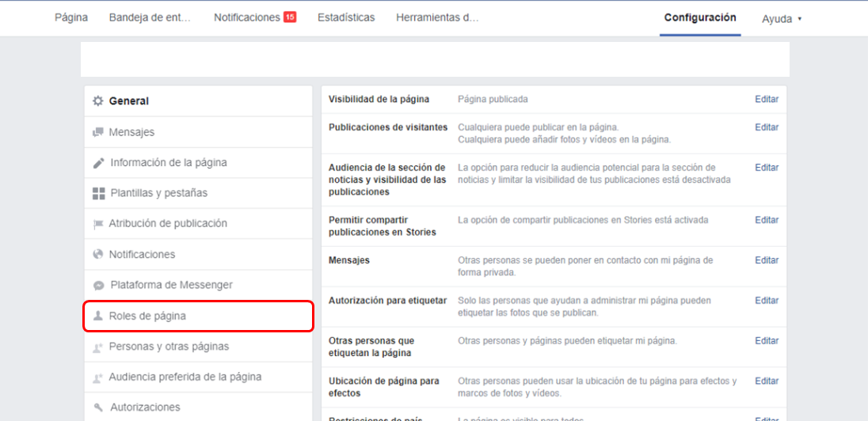Click the Publicaciones de visitantes label
This screenshot has height=421, width=868.
[x=388, y=127]
